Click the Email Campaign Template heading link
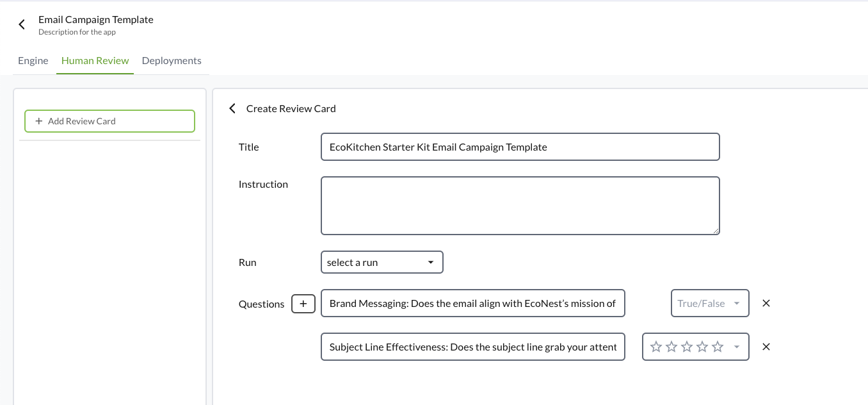The width and height of the screenshot is (868, 405). (96, 19)
